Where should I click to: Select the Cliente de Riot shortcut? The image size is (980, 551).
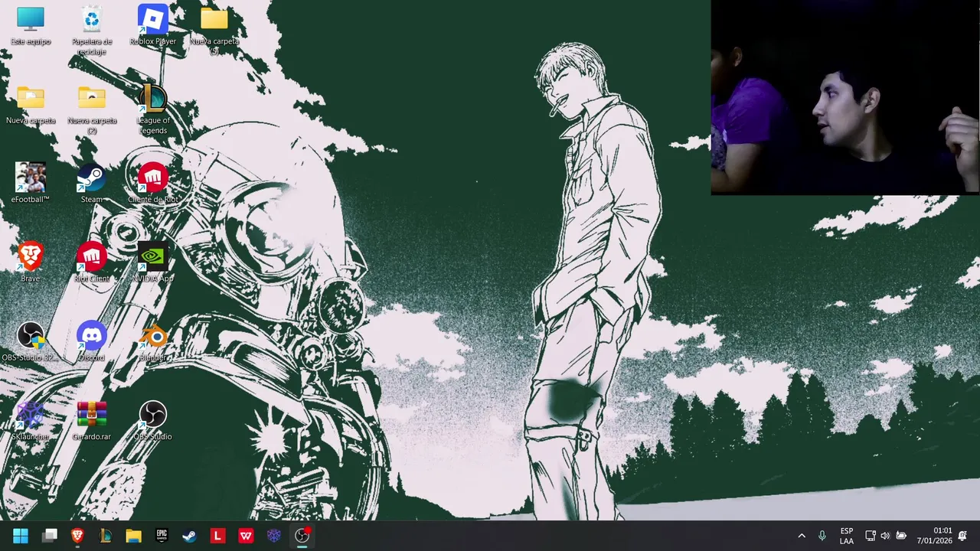[153, 184]
